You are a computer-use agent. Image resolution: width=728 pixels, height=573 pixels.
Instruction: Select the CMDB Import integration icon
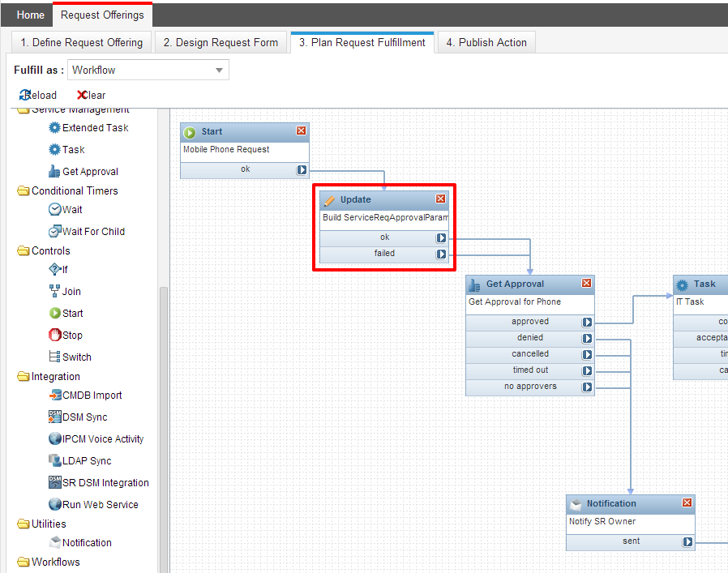tap(83, 395)
